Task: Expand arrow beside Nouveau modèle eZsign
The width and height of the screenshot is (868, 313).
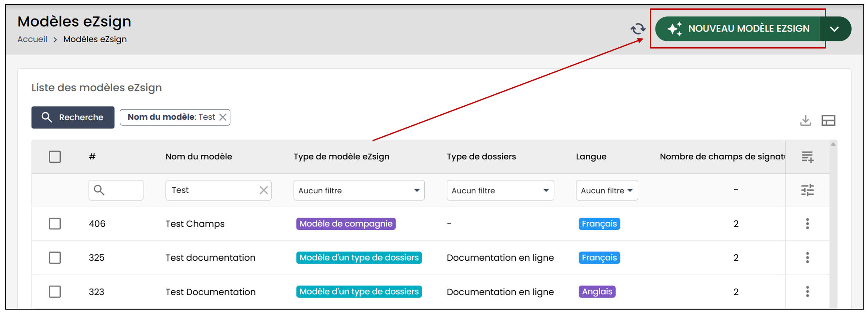Action: [x=835, y=29]
